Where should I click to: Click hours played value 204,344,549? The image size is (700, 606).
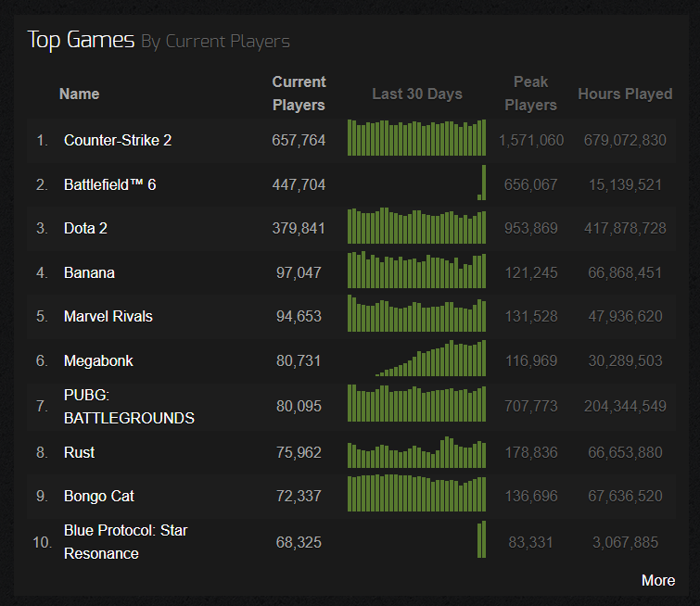[625, 406]
